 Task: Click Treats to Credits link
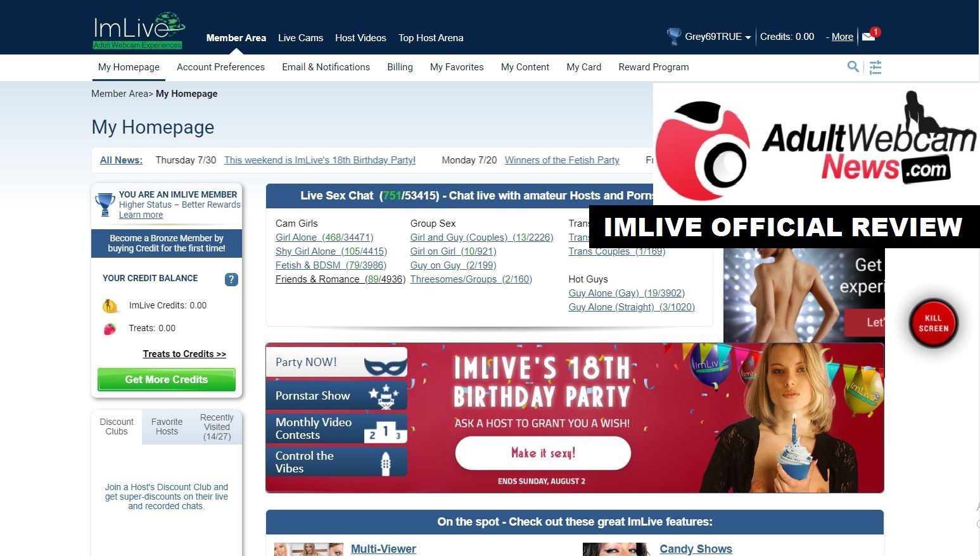pos(184,354)
